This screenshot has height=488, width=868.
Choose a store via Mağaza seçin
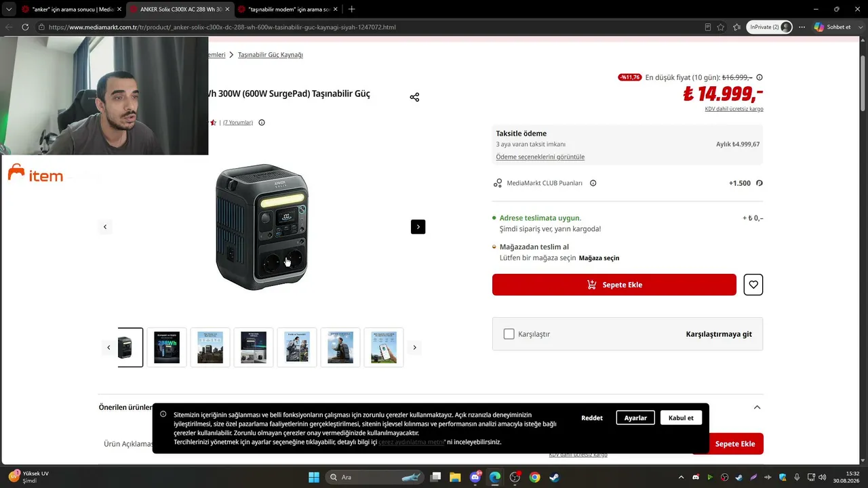point(599,258)
